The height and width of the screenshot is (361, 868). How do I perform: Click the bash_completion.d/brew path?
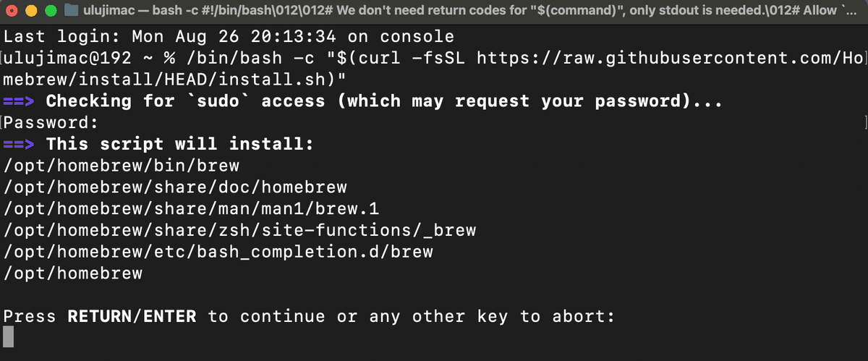(x=218, y=252)
